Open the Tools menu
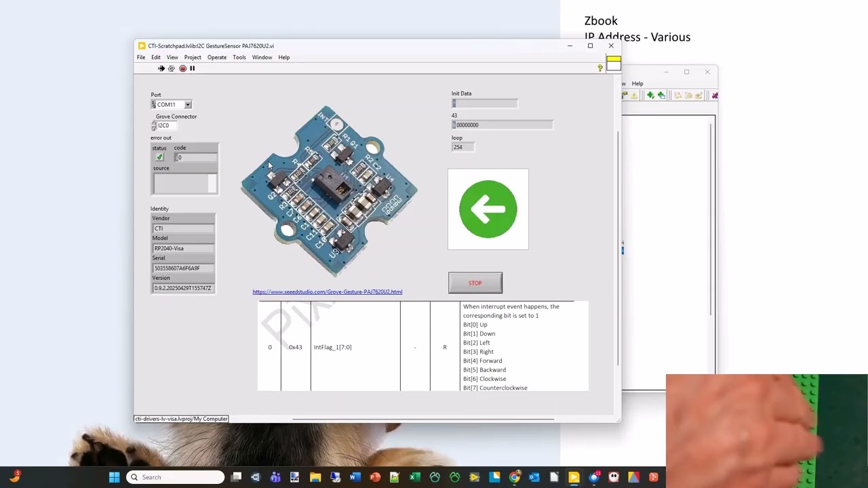 pos(239,58)
